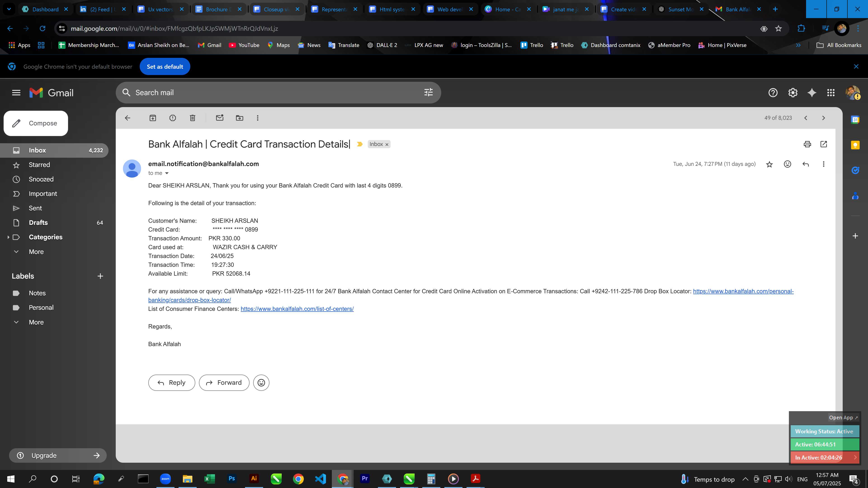The height and width of the screenshot is (488, 868).
Task: Open Google Tasks side panel
Action: pyautogui.click(x=855, y=170)
